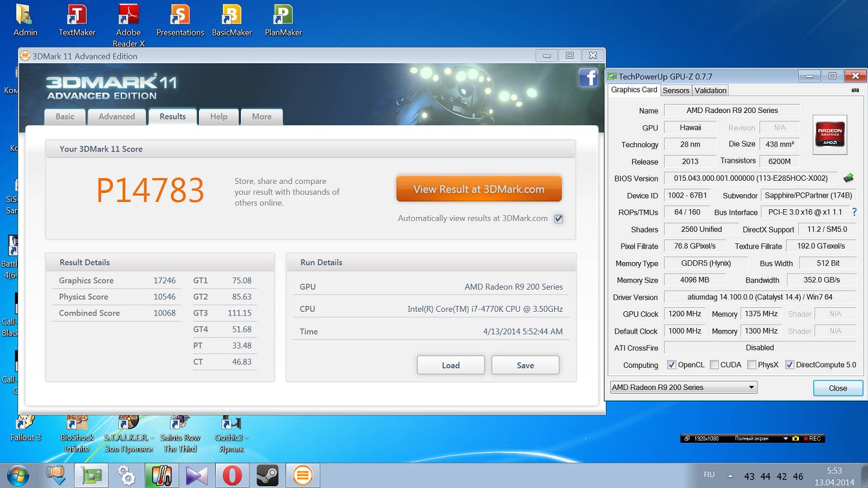Launch PlanMaker desktop shortcut
This screenshot has width=868, height=488.
pos(284,21)
